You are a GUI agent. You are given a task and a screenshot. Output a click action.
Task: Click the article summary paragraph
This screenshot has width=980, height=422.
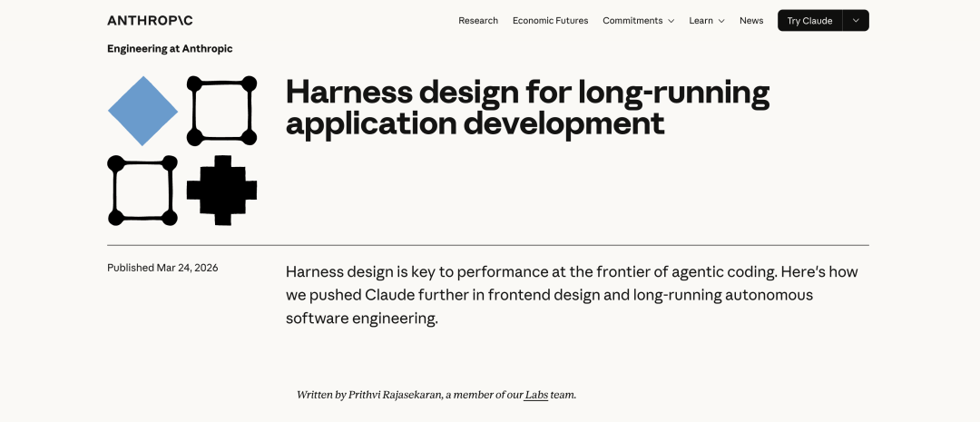tap(572, 295)
